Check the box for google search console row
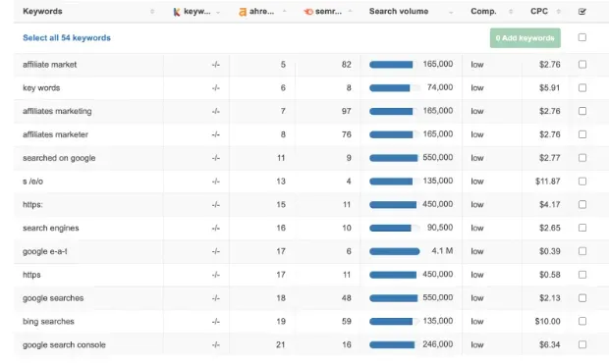This screenshot has width=609, height=364. click(581, 344)
